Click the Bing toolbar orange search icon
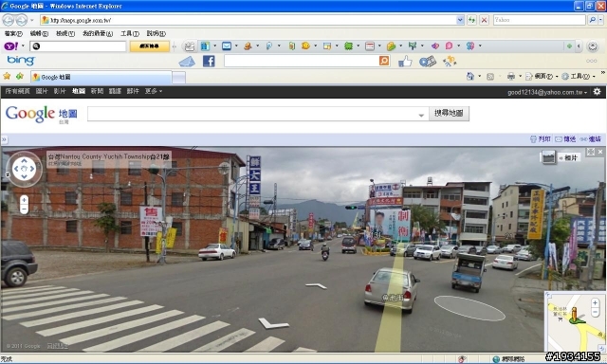 384,61
